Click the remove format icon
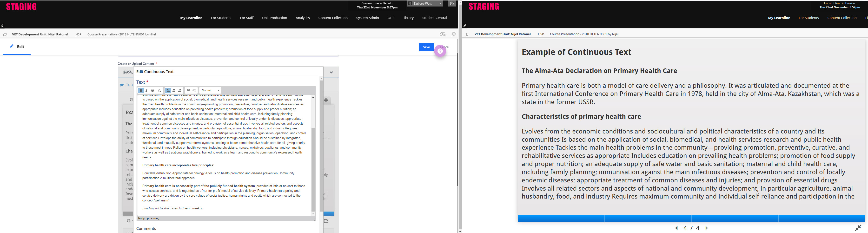The height and width of the screenshot is (233, 868). 159,90
